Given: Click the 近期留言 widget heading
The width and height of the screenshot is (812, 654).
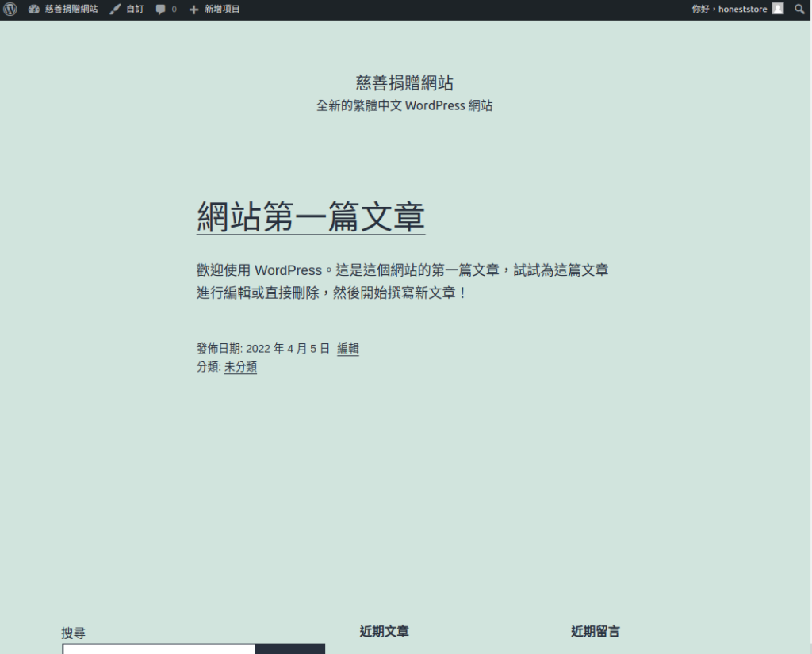Looking at the screenshot, I should (596, 632).
